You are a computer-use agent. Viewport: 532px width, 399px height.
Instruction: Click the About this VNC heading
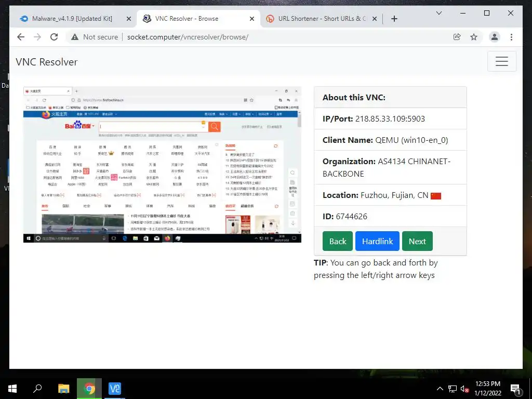(354, 97)
